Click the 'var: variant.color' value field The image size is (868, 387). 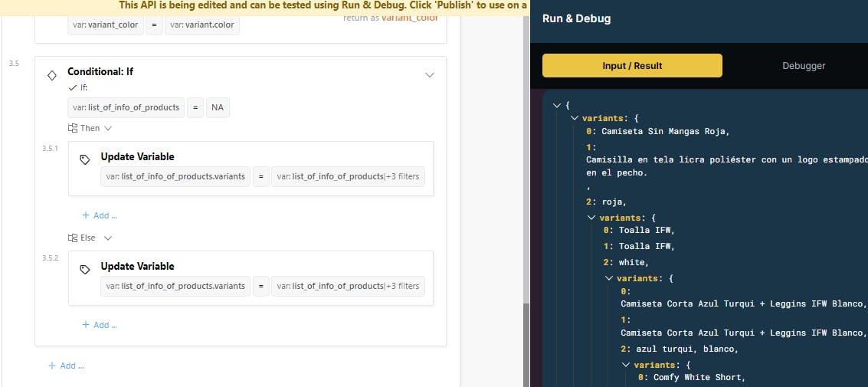pyautogui.click(x=202, y=25)
